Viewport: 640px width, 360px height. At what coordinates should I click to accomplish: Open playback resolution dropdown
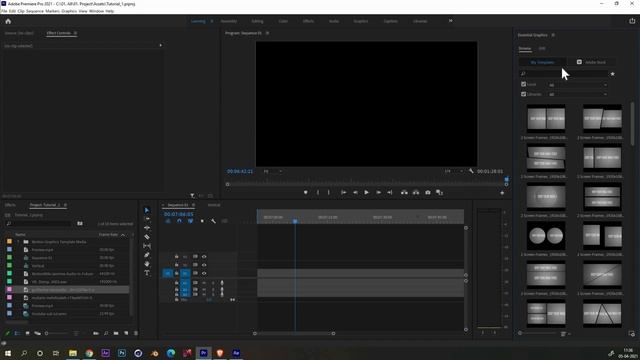(453, 171)
